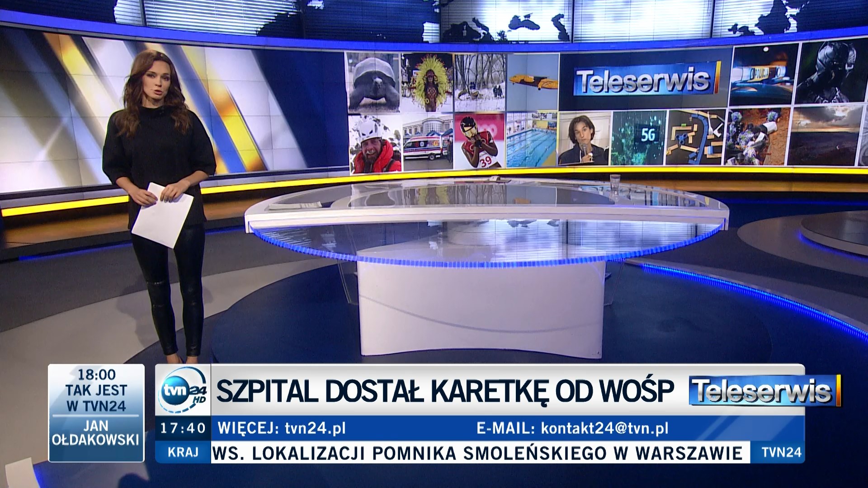Click the paper sheet held by the presenter
Image resolution: width=868 pixels, height=488 pixels.
pyautogui.click(x=162, y=216)
